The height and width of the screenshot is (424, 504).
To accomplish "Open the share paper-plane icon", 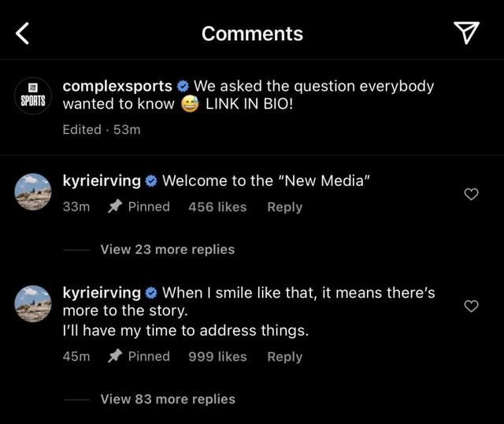I will pyautogui.click(x=466, y=32).
